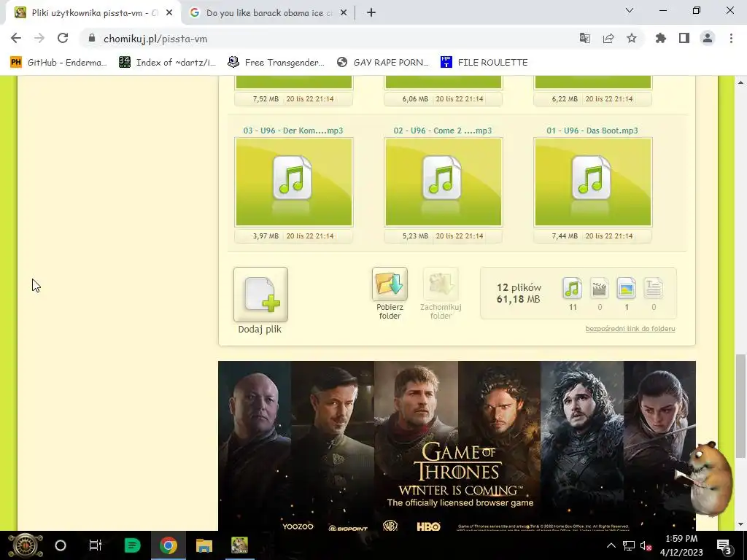The image size is (747, 560).
Task: Open the Chrome profile avatar
Action: tap(708, 39)
